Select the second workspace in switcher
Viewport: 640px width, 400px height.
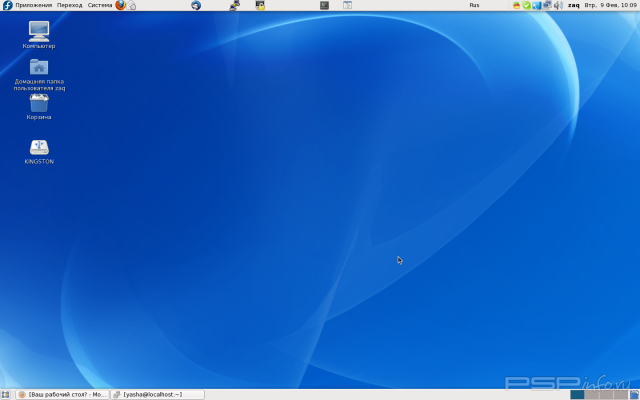click(591, 394)
